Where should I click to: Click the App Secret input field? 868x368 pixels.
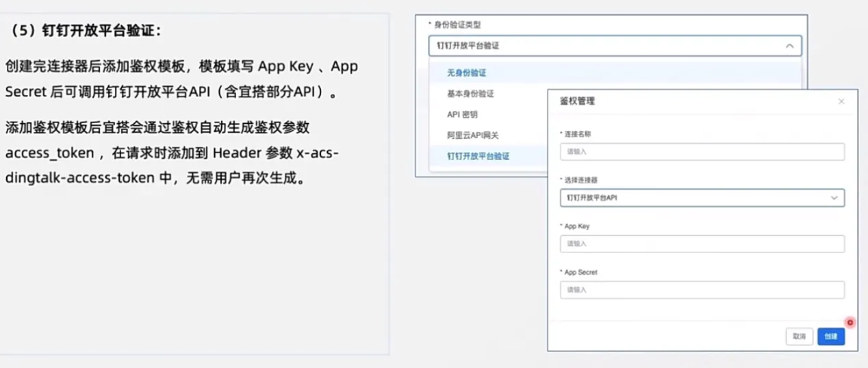[702, 289]
